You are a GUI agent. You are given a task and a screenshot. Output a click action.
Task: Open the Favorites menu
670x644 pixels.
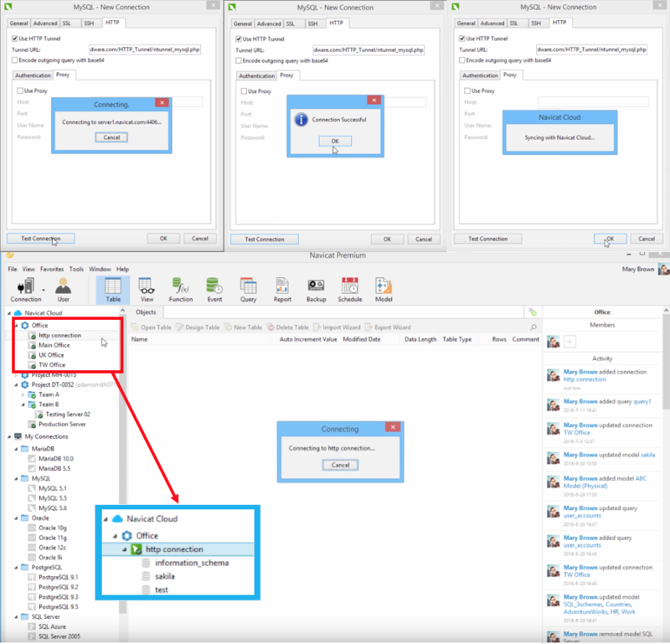pos(52,269)
